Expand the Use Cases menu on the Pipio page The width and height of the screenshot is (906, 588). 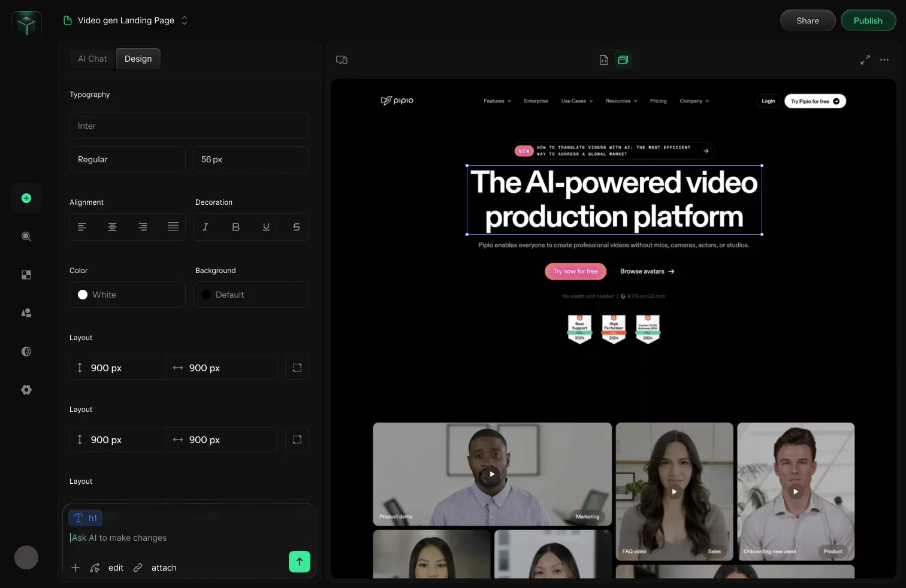click(577, 101)
